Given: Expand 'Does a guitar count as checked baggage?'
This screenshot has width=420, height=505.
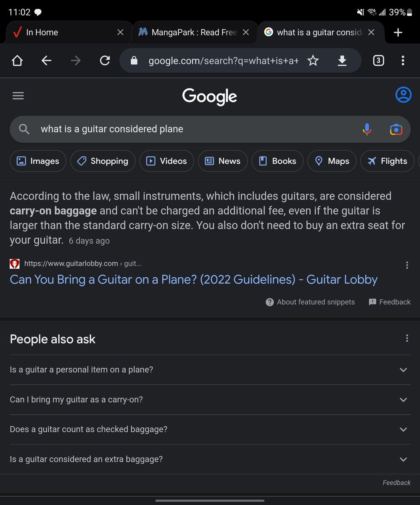Looking at the screenshot, I should coord(210,429).
